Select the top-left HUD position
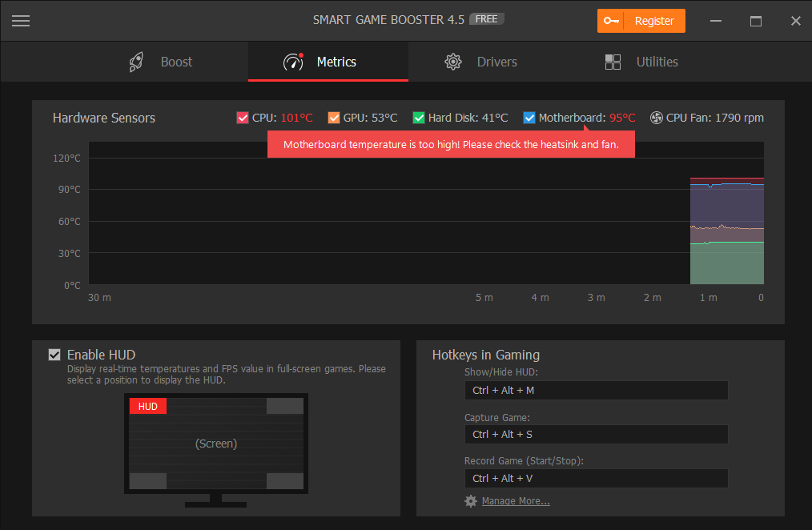This screenshot has width=812, height=530. click(x=148, y=406)
